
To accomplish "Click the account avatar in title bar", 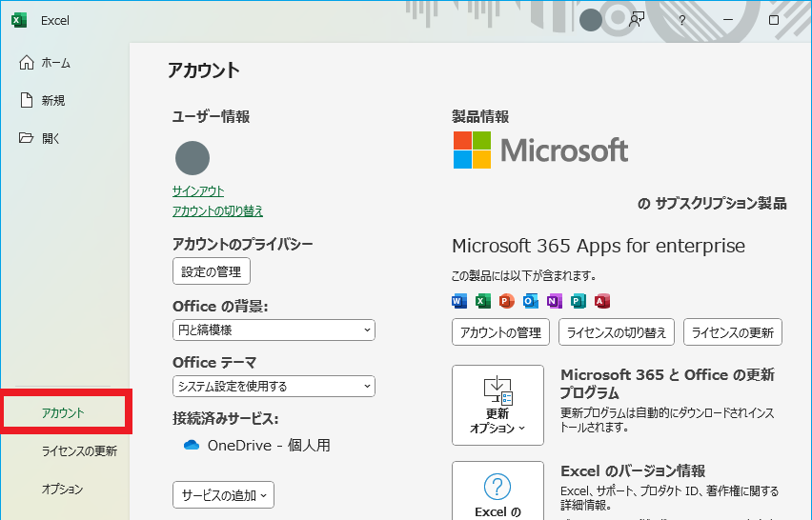I will [x=591, y=19].
